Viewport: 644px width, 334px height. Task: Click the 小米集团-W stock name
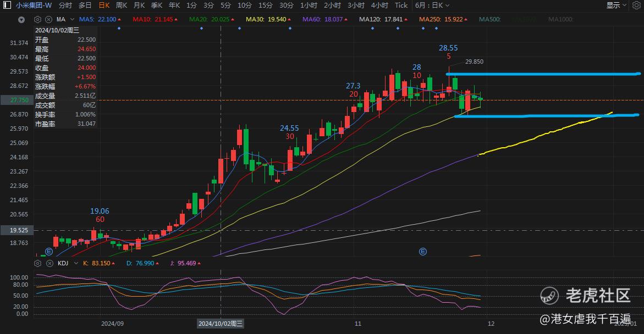(x=34, y=5)
